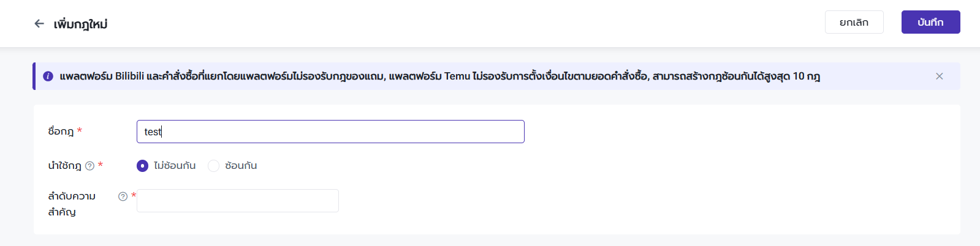Click the help icon beside ลำดับความสำคัญ
The image size is (980, 246).
pos(123,196)
